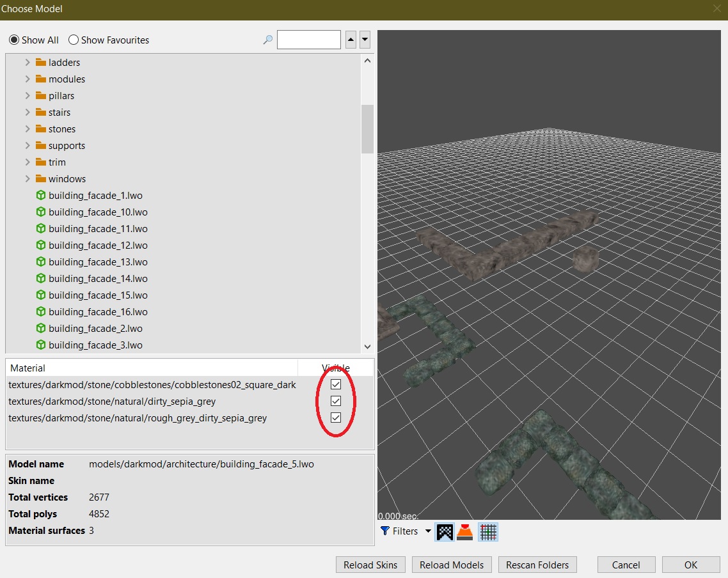This screenshot has height=578, width=728.
Task: Click the search next down arrow
Action: 365,40
